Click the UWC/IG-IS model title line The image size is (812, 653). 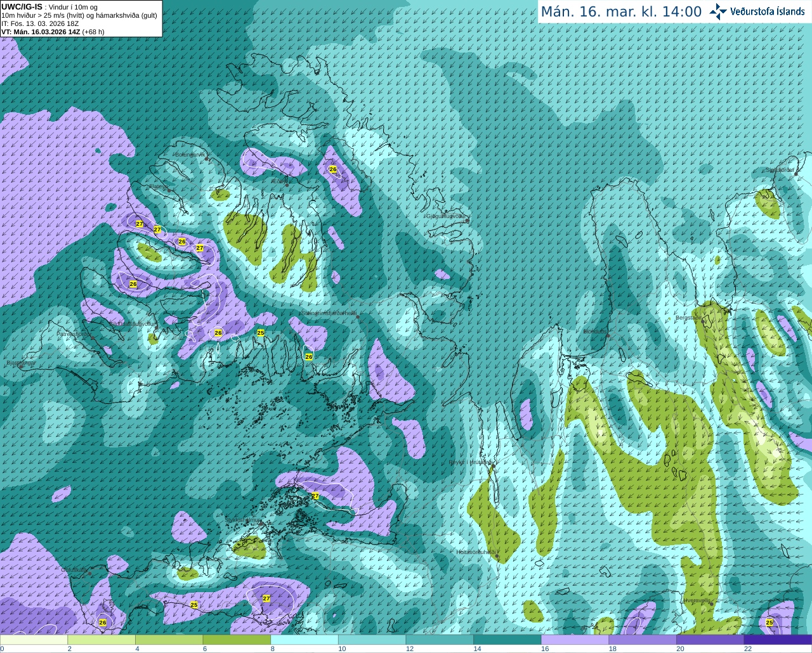click(x=49, y=6)
